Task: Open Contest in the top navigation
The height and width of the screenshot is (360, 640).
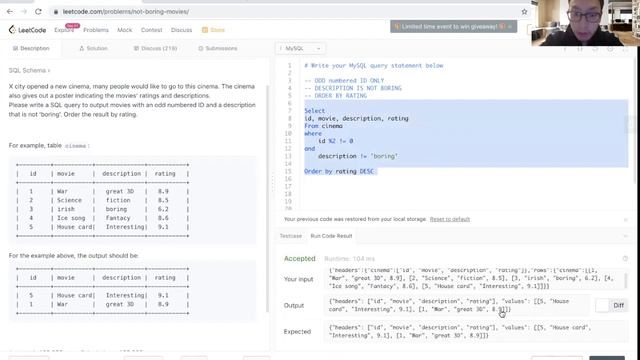Action: pos(151,30)
